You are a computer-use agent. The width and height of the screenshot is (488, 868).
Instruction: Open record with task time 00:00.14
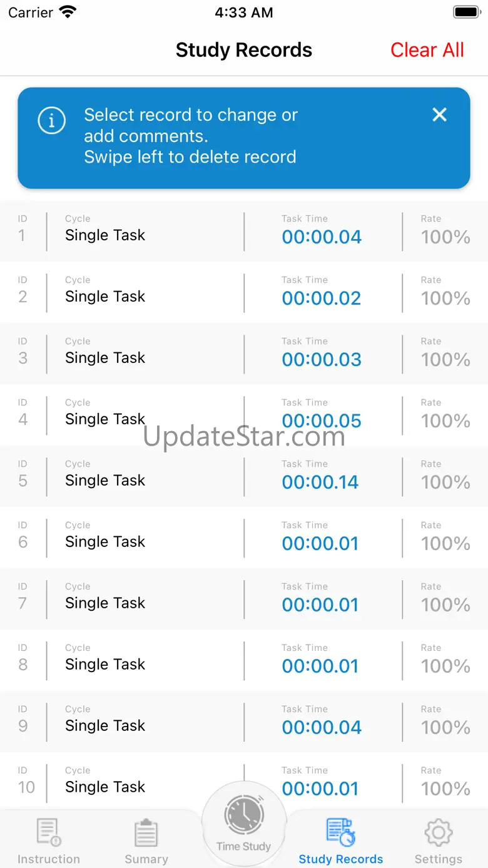320,482
